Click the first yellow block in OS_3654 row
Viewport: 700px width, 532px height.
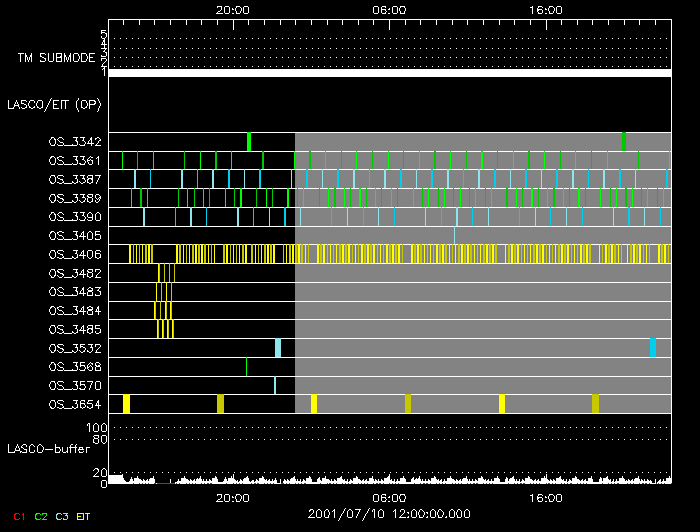[126, 403]
